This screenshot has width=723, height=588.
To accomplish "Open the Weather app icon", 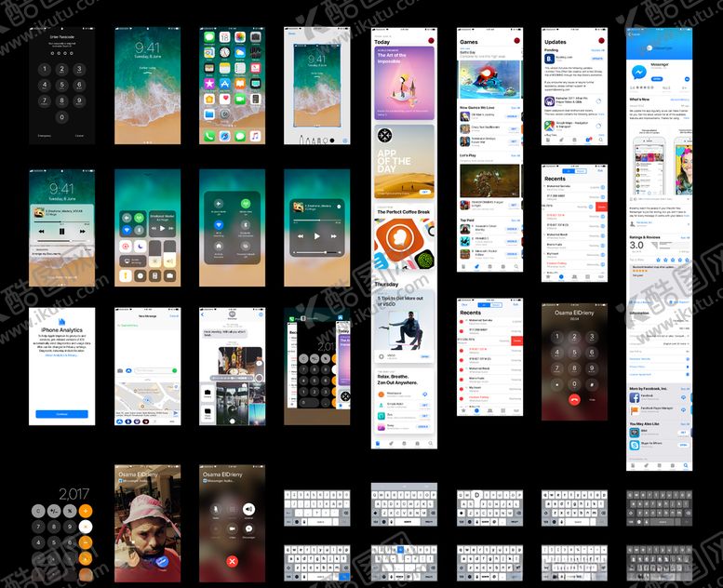I will pyautogui.click(x=240, y=53).
